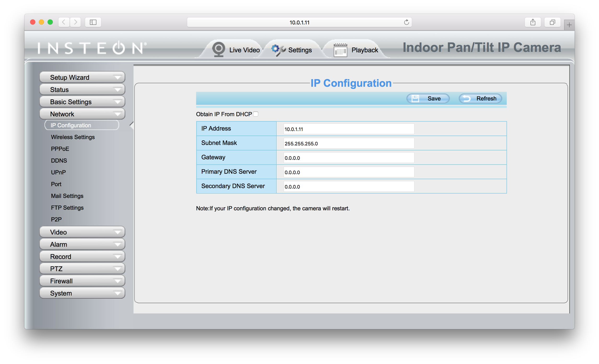This screenshot has height=364, width=599.
Task: Expand the System section arrow
Action: [x=117, y=293]
